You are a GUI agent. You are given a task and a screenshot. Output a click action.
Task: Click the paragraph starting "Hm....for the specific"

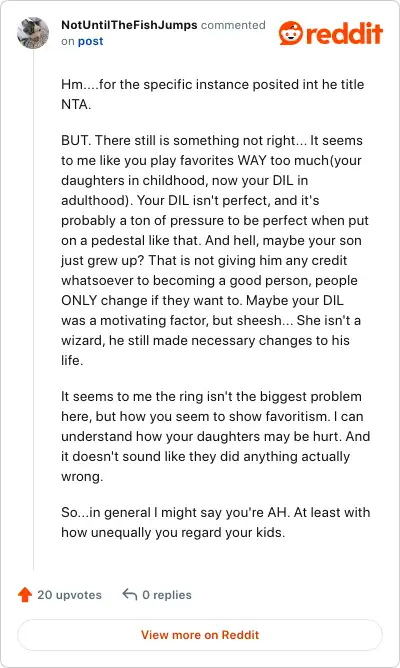(213, 94)
